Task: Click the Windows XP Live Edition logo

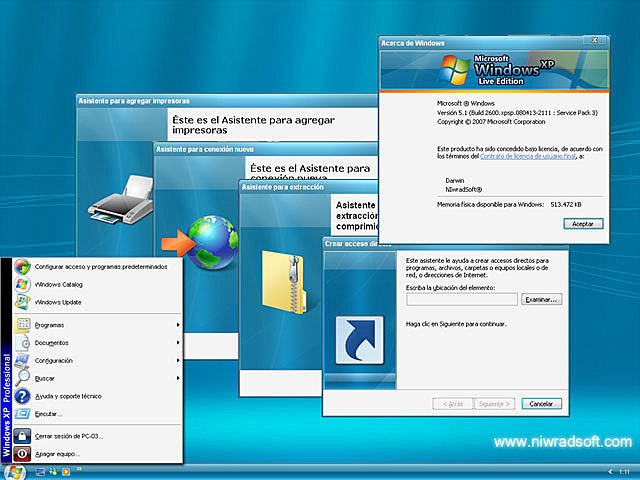Action: point(498,70)
